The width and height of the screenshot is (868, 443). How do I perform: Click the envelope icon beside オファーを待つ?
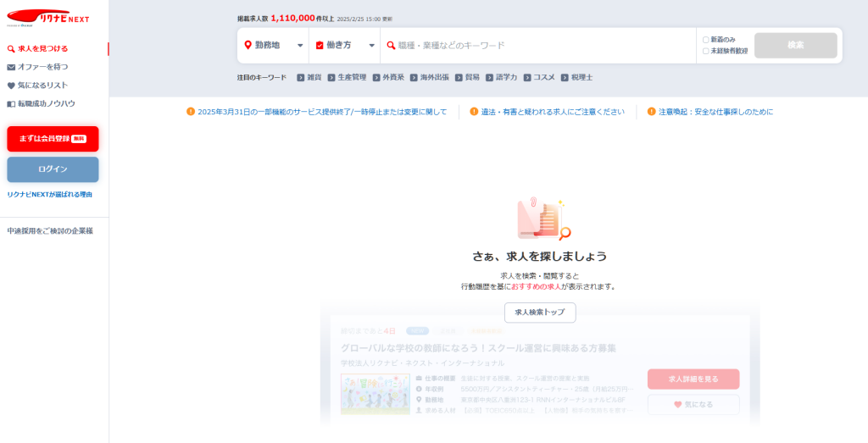[11, 67]
